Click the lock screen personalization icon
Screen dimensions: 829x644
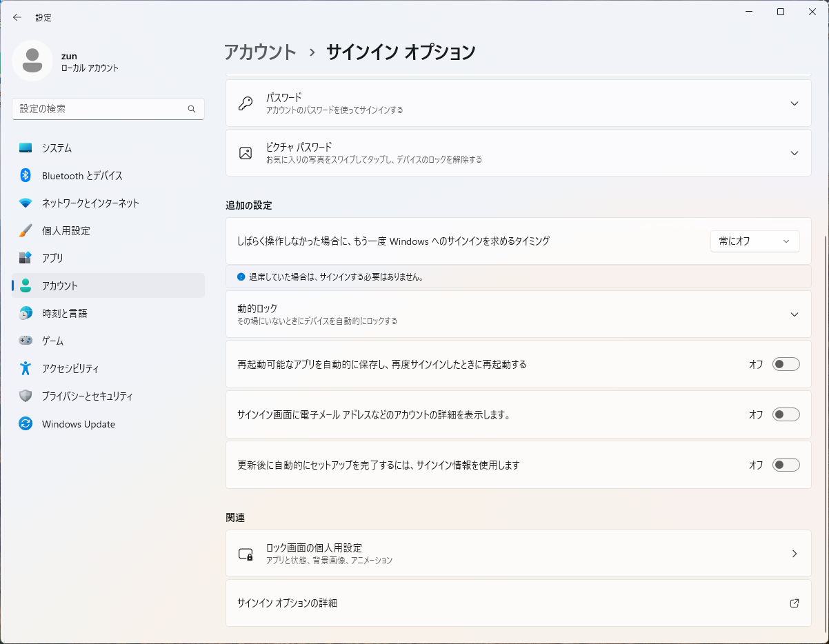point(246,554)
